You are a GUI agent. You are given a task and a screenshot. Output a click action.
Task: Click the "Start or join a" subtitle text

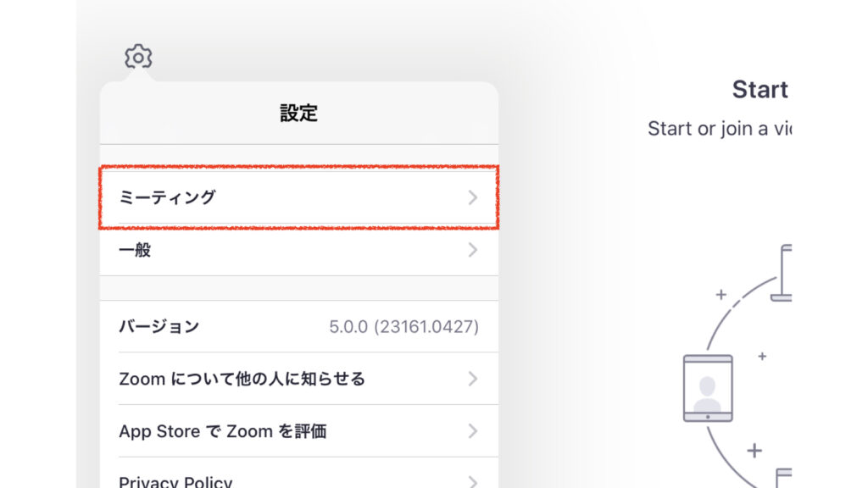point(719,129)
